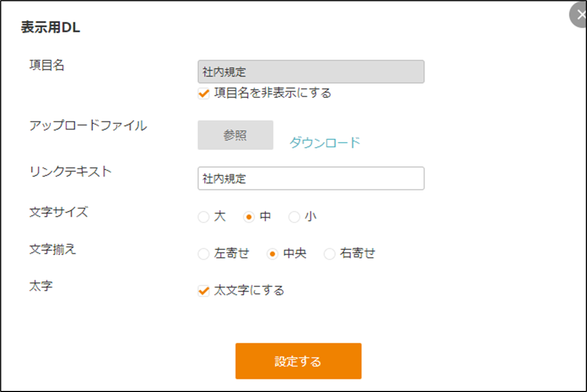Tick the 項目名を非表示にする checkbox
587x392 pixels.
click(204, 93)
